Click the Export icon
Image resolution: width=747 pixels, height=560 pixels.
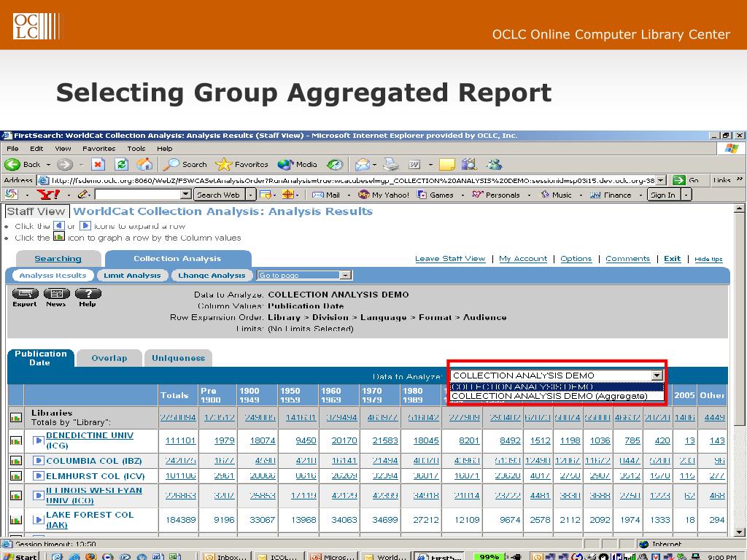pyautogui.click(x=25, y=297)
